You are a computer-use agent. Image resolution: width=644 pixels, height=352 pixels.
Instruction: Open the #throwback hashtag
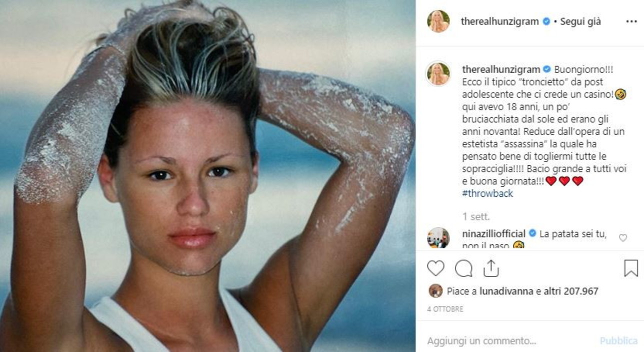click(488, 193)
